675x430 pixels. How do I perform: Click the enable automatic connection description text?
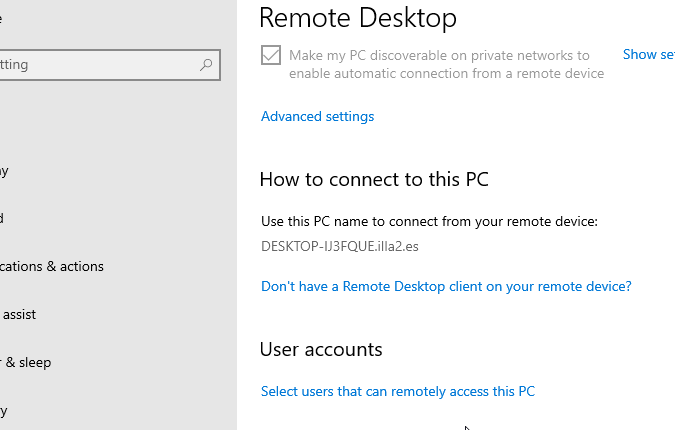coord(446,73)
